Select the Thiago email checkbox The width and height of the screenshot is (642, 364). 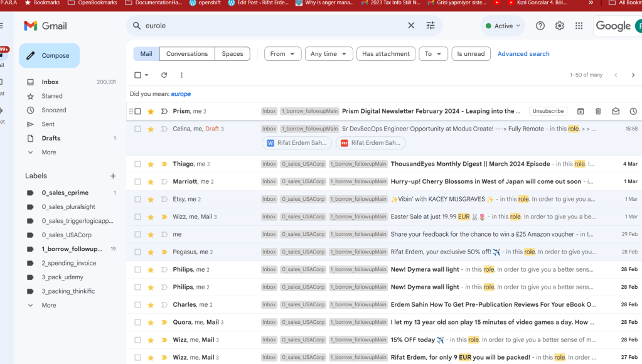click(x=137, y=164)
